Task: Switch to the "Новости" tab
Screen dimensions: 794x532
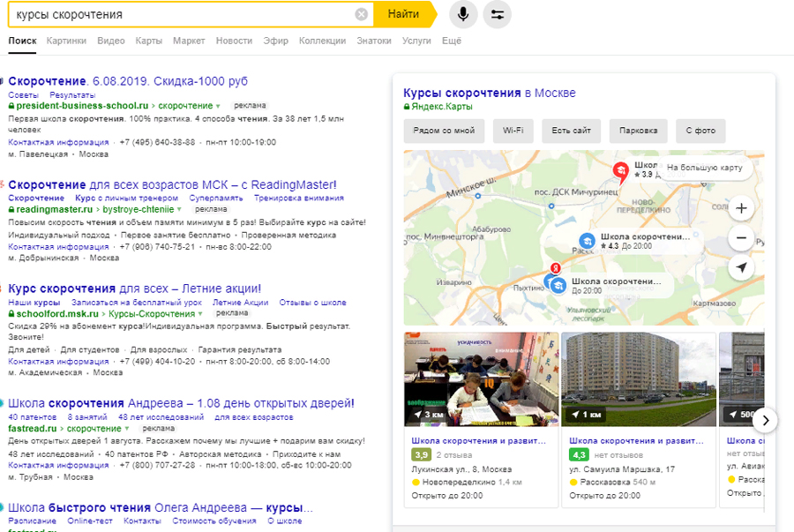Action: pos(234,41)
